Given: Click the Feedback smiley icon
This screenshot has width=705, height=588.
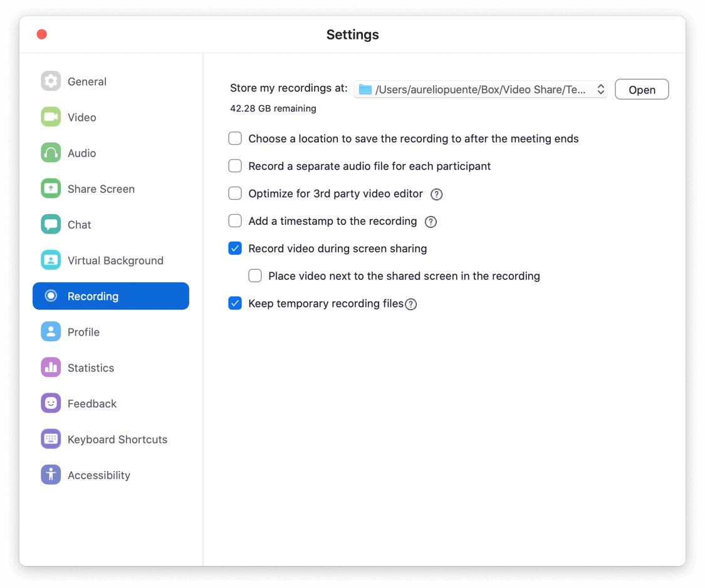Looking at the screenshot, I should pyautogui.click(x=51, y=403).
